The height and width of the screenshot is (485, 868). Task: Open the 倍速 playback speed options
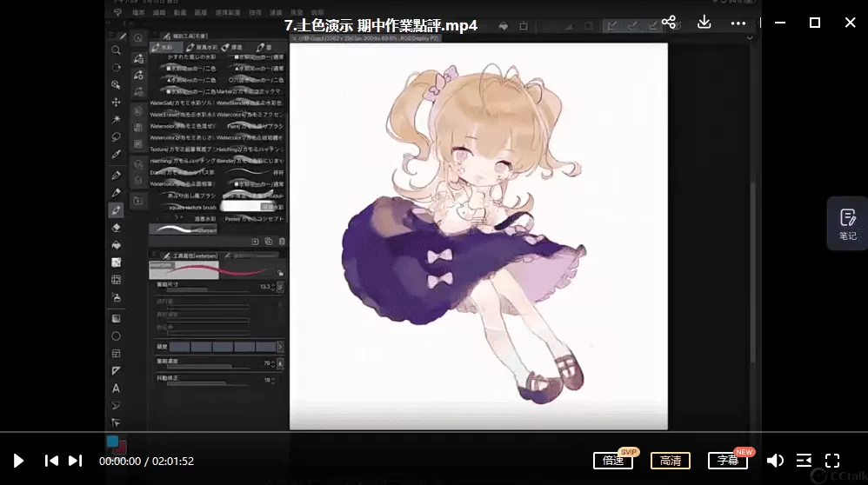[x=613, y=461]
